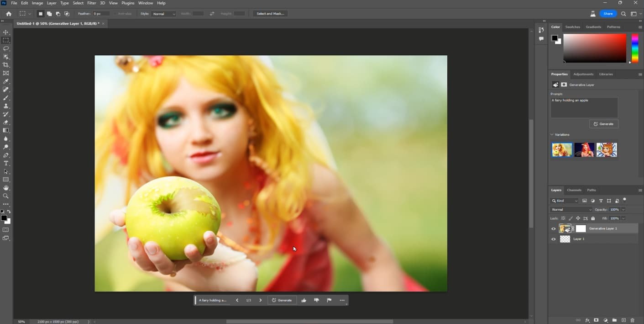
Task: Collapse the Variations section
Action: click(x=552, y=135)
